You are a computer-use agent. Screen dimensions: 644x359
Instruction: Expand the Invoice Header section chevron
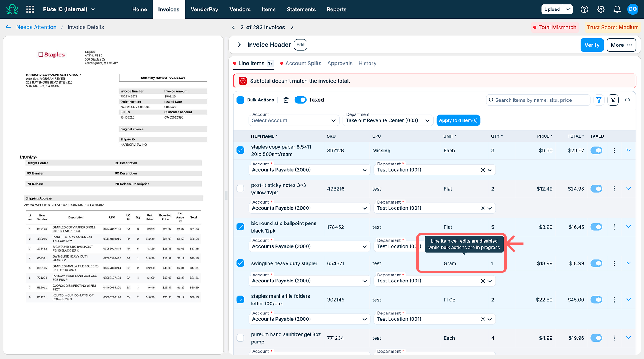coord(239,45)
